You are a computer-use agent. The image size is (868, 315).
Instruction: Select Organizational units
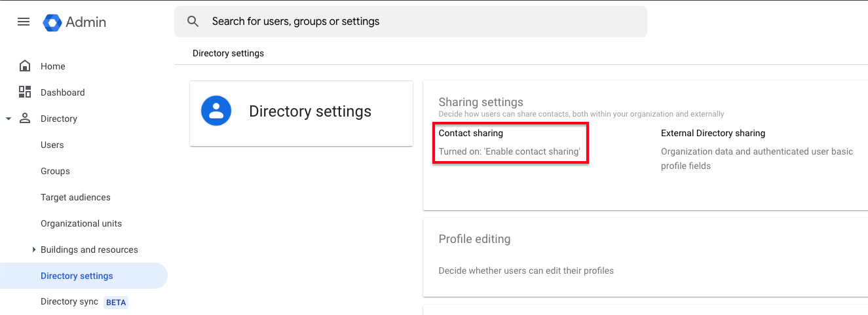(81, 223)
